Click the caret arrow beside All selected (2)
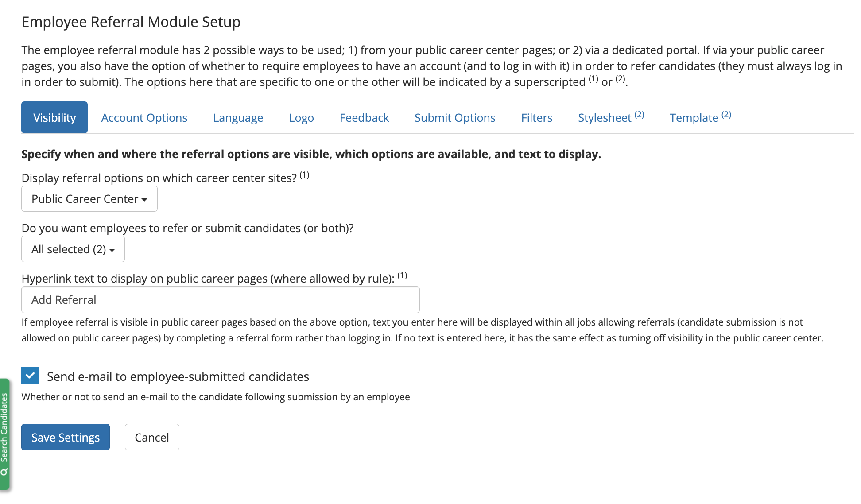The height and width of the screenshot is (504, 861). (x=112, y=250)
